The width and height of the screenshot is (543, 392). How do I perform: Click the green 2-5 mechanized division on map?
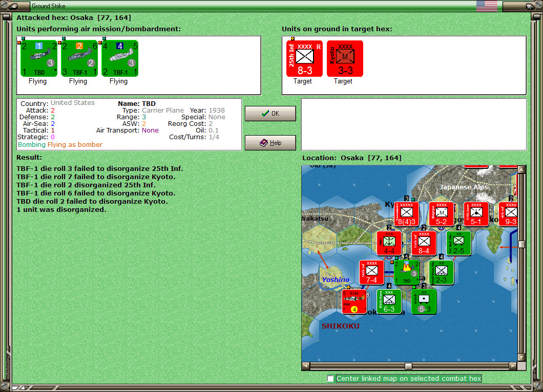pyautogui.click(x=458, y=243)
